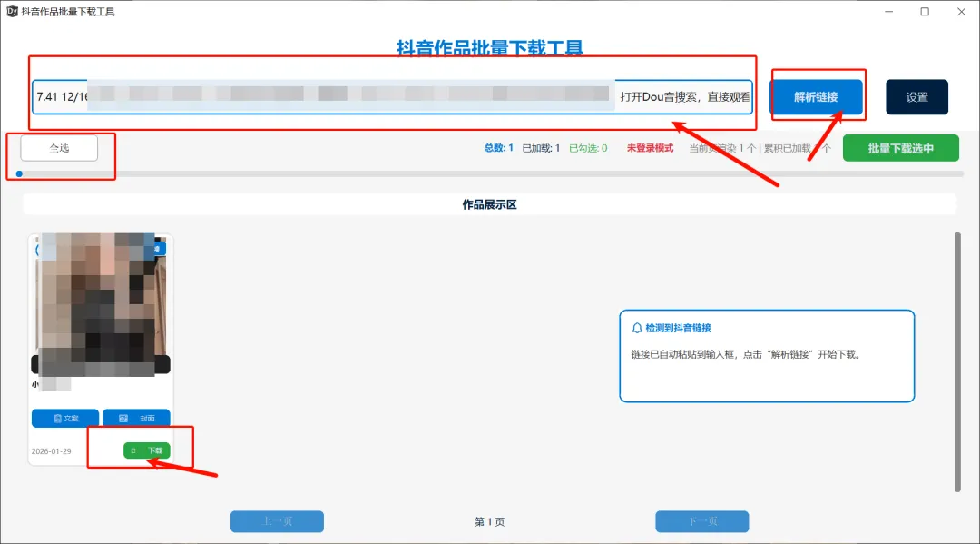The height and width of the screenshot is (544, 980).
Task: Click the bell icon in 检测到抖音链接 notice
Action: [637, 328]
